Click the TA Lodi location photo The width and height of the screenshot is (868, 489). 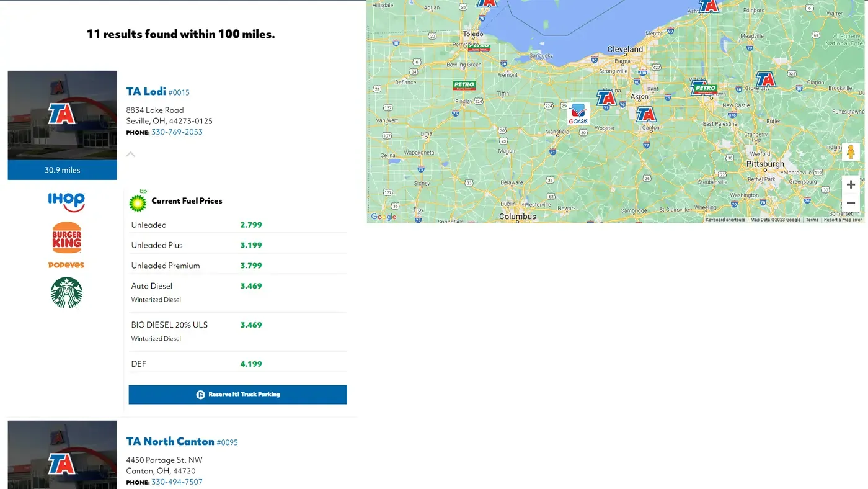[x=62, y=115]
